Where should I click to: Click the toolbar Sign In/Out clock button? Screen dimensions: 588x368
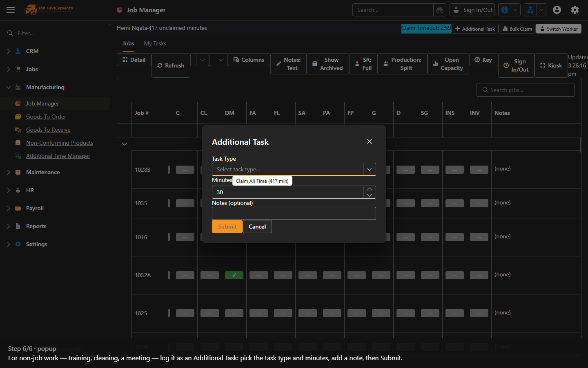tap(516, 65)
